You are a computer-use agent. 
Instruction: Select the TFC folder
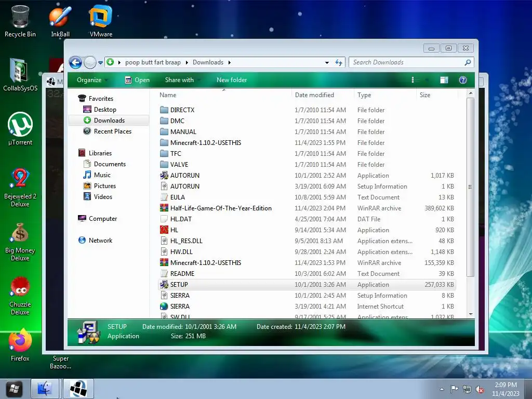[x=307, y=154]
